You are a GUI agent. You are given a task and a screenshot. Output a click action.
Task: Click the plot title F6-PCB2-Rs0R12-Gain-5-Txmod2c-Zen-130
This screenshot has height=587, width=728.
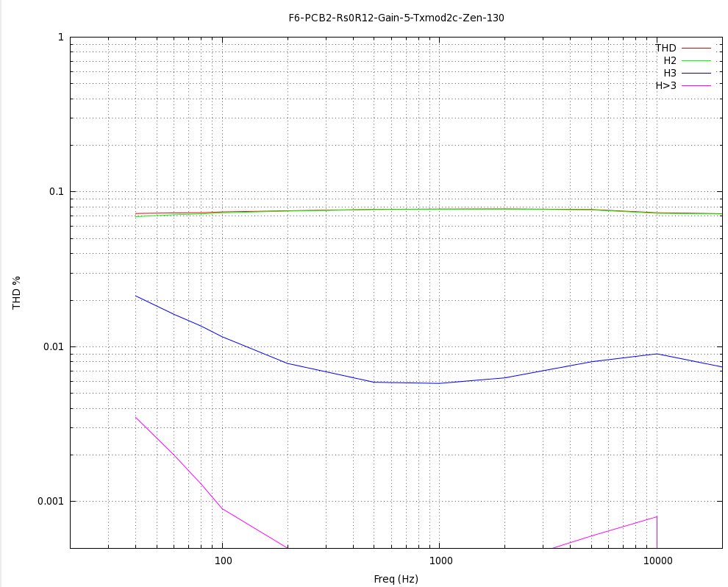click(396, 18)
